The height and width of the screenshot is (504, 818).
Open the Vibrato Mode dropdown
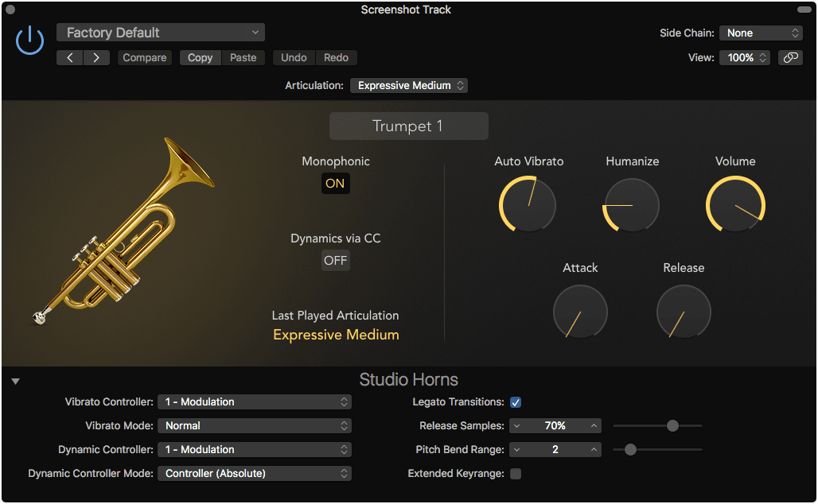pyautogui.click(x=255, y=426)
